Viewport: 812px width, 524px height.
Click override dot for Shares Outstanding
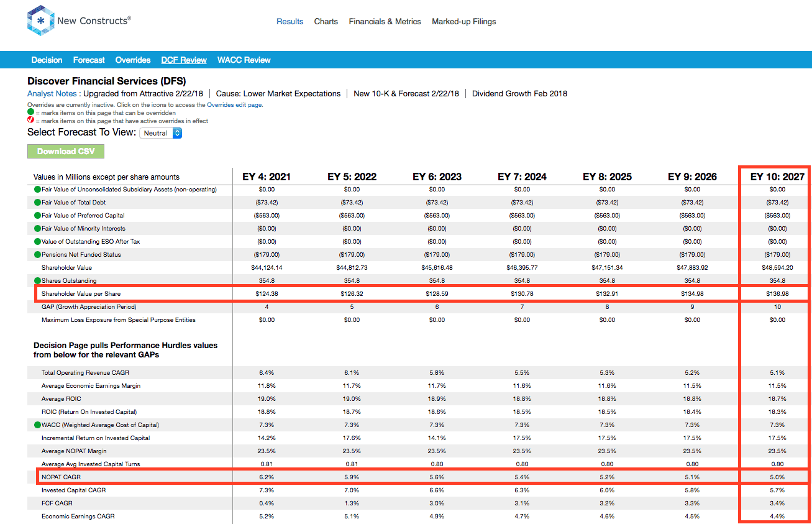pyautogui.click(x=37, y=281)
